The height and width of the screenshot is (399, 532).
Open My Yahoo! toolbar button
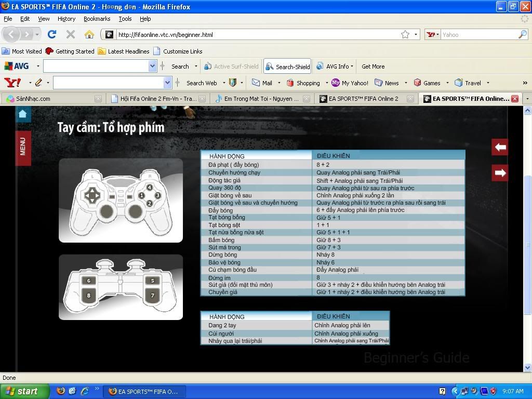(x=350, y=83)
